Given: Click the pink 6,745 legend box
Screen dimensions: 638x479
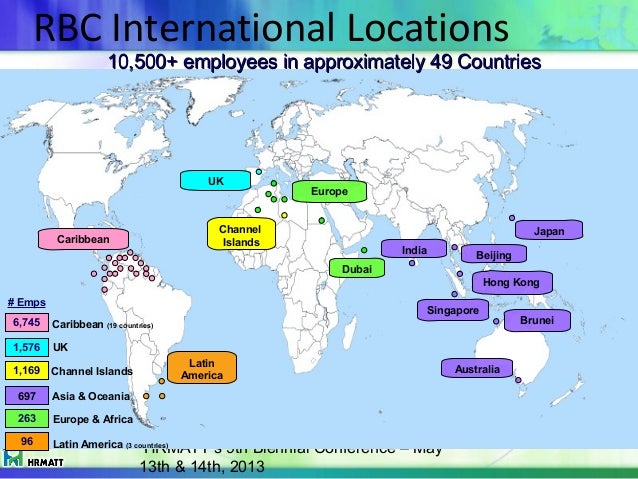Looking at the screenshot, I should click(27, 322).
